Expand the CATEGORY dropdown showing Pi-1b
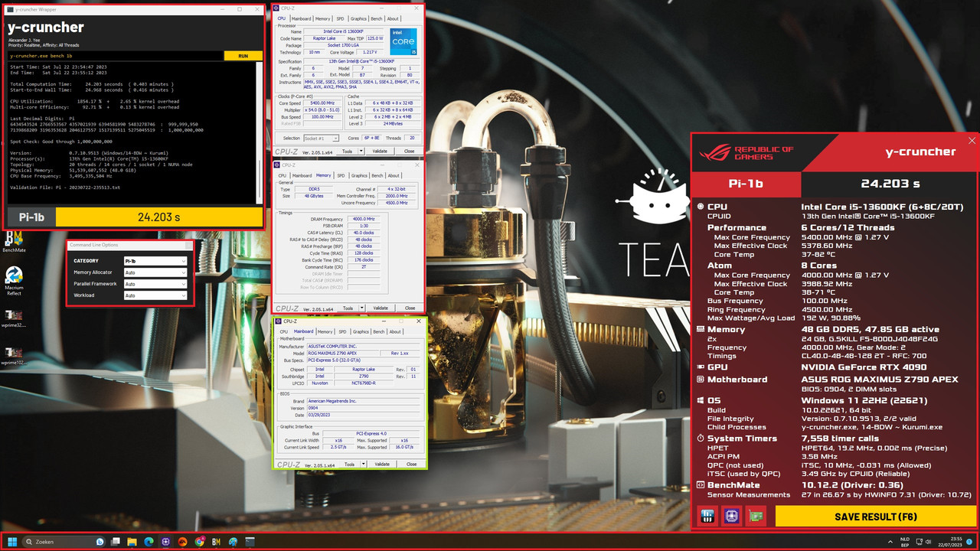The width and height of the screenshot is (980, 551). 155,261
